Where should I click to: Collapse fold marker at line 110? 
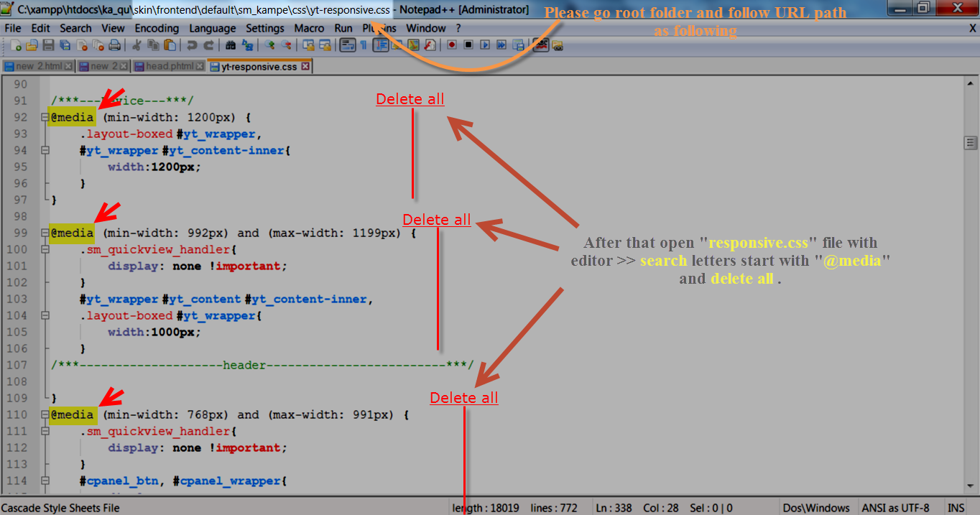pyautogui.click(x=46, y=414)
